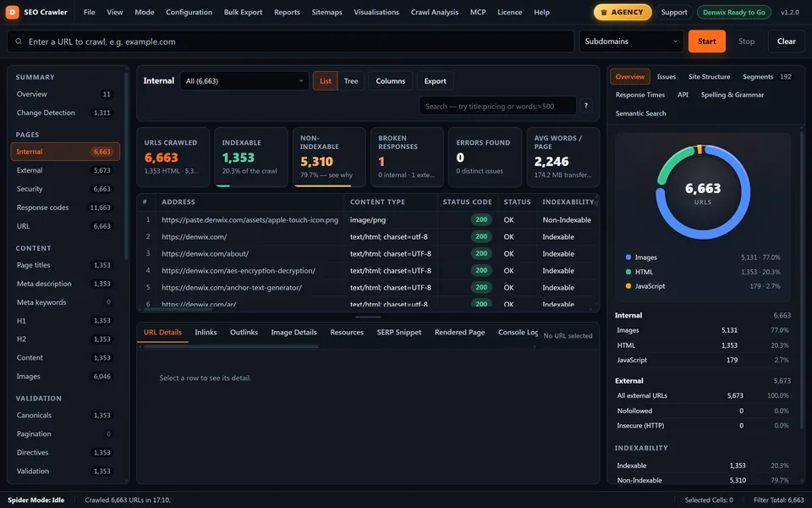Click the Stop button

coord(746,41)
